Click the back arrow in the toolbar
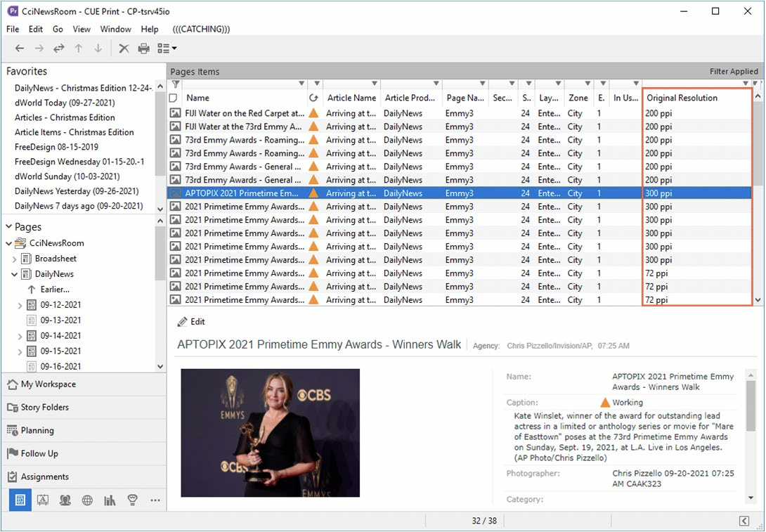 [x=20, y=48]
